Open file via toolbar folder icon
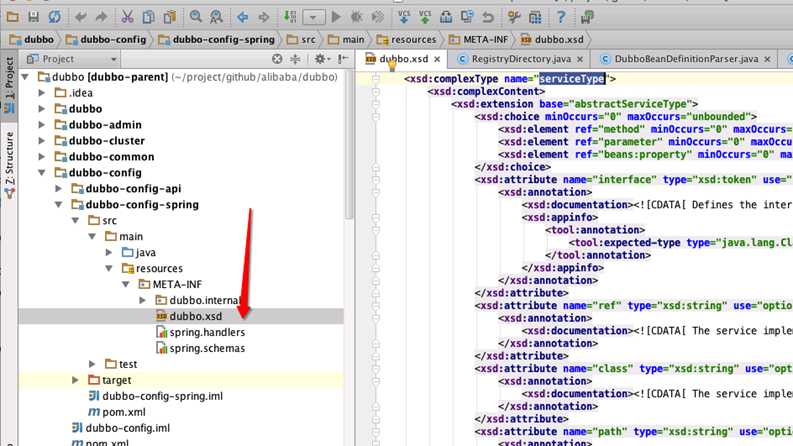 pyautogui.click(x=13, y=17)
